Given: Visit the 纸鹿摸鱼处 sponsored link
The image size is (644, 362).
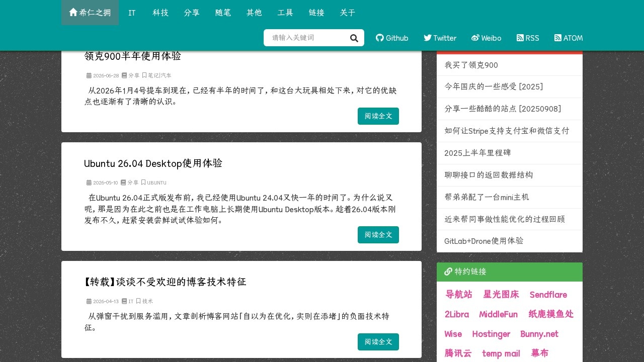Looking at the screenshot, I should pos(551,314).
